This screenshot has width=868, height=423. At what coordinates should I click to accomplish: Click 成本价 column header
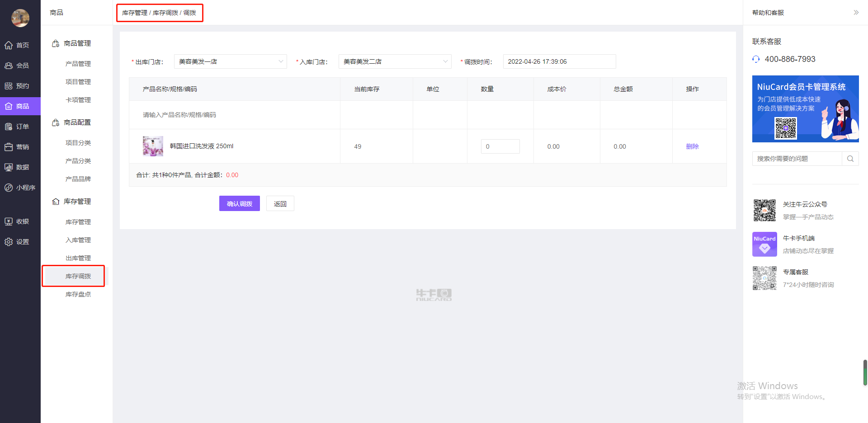click(x=557, y=89)
